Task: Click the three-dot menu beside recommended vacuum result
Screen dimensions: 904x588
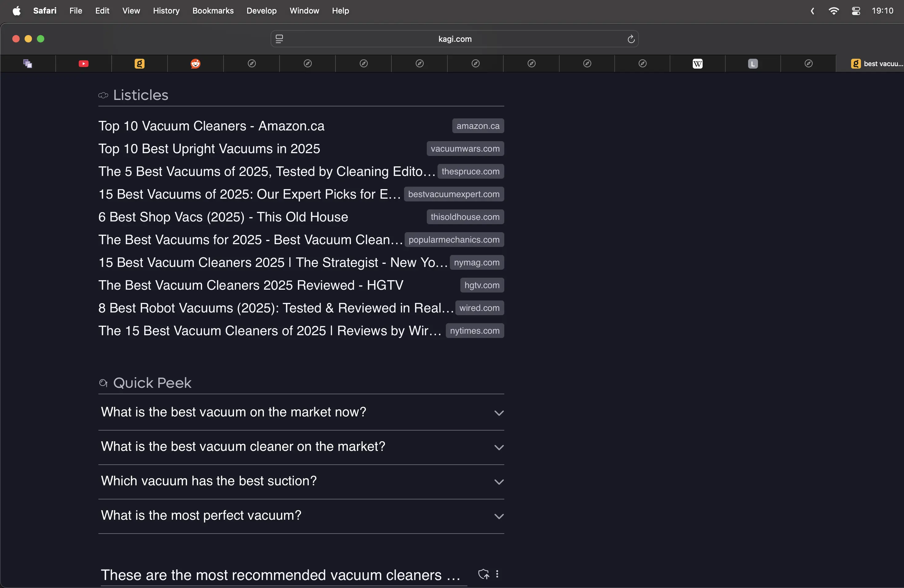Action: 497,574
